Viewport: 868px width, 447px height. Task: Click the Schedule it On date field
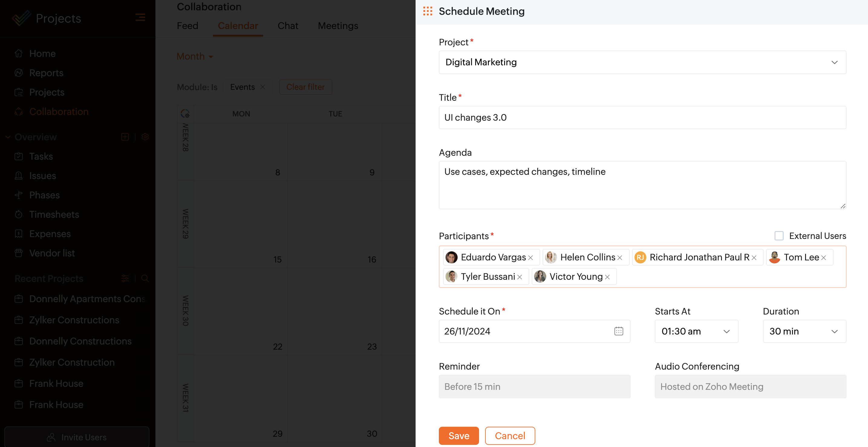click(x=526, y=331)
